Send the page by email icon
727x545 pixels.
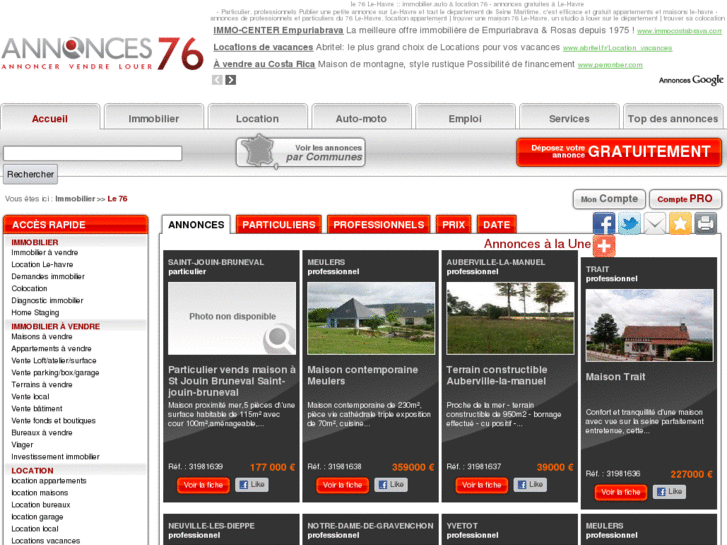[655, 224]
